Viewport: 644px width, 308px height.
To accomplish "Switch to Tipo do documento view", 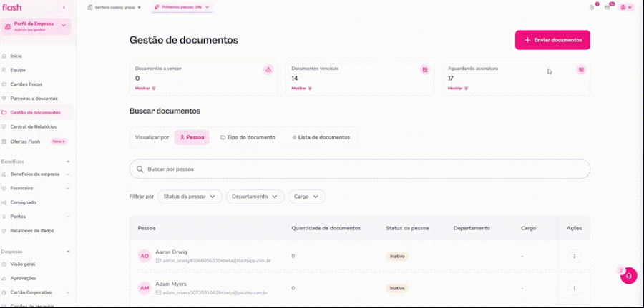I will 248,138.
